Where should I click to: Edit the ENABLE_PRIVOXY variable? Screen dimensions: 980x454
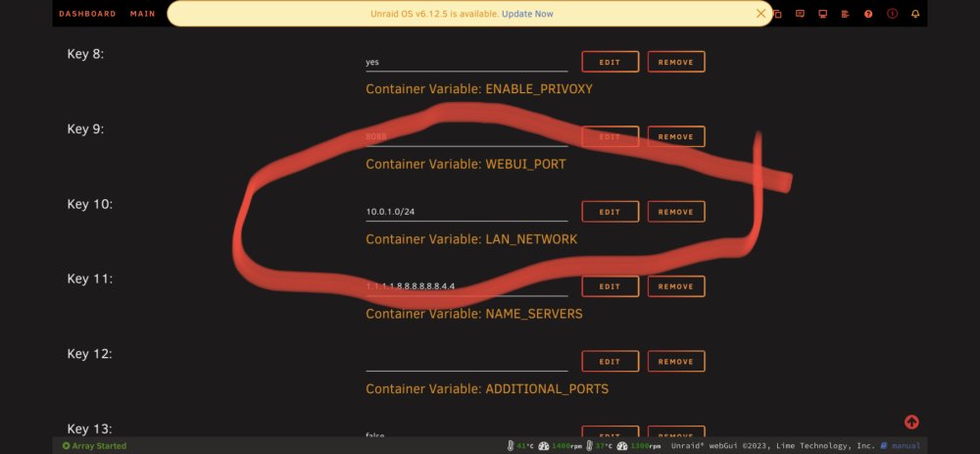click(x=610, y=62)
